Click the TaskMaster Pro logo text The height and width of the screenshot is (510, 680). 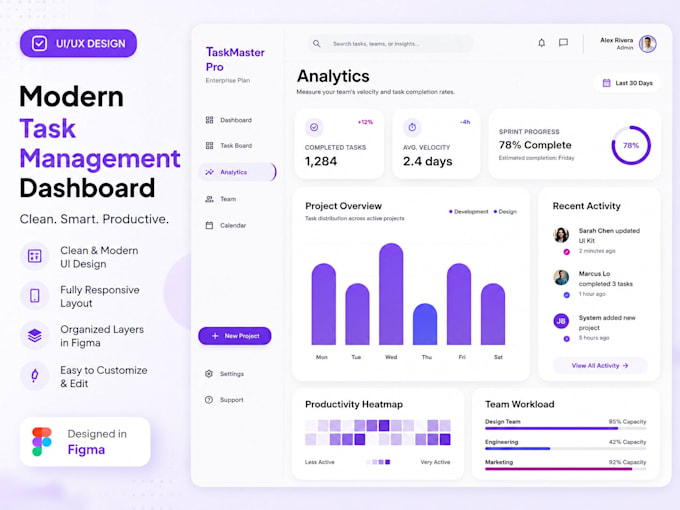click(235, 59)
